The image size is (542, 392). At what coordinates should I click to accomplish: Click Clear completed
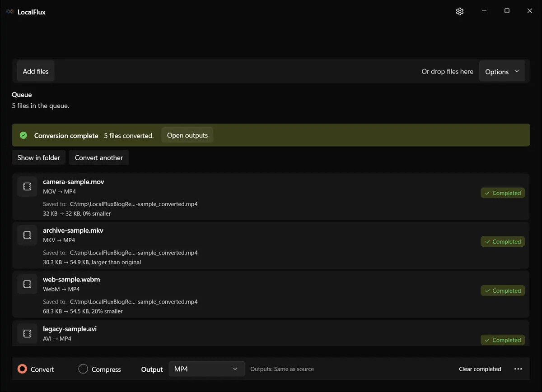(x=480, y=369)
